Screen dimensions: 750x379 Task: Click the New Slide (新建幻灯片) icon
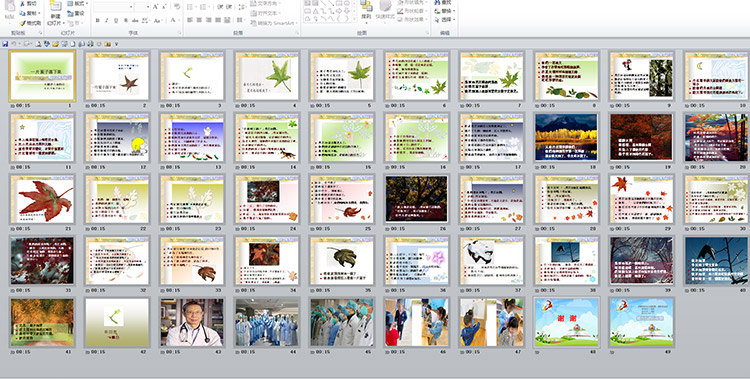click(x=55, y=7)
